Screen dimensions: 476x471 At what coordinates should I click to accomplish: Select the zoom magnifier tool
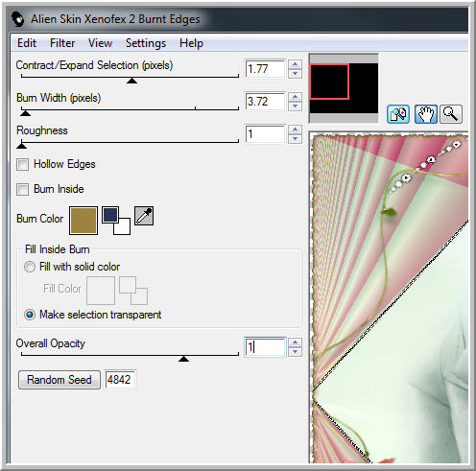pos(451,114)
